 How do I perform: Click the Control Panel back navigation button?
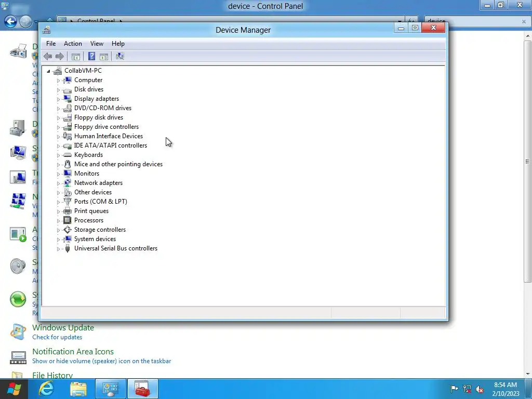[x=10, y=22]
